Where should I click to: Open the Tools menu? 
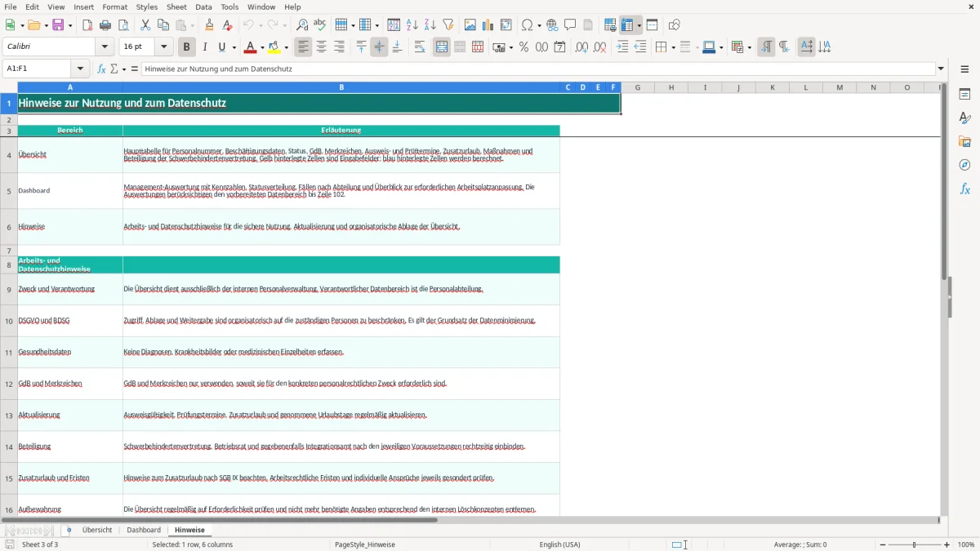pyautogui.click(x=229, y=7)
